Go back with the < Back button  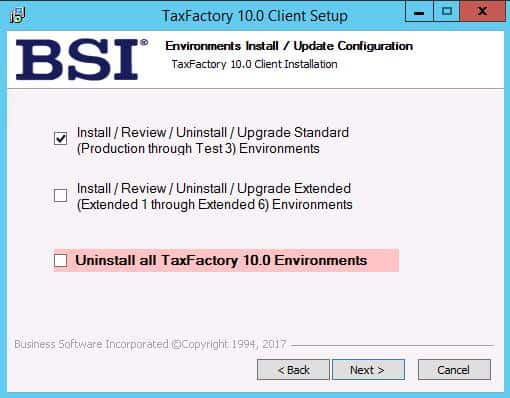(293, 370)
